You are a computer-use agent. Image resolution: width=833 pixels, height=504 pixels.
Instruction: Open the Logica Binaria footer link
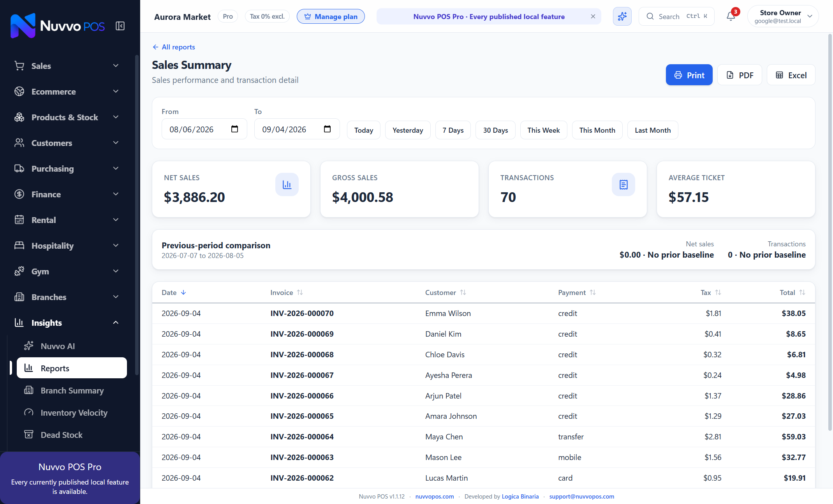tap(520, 496)
